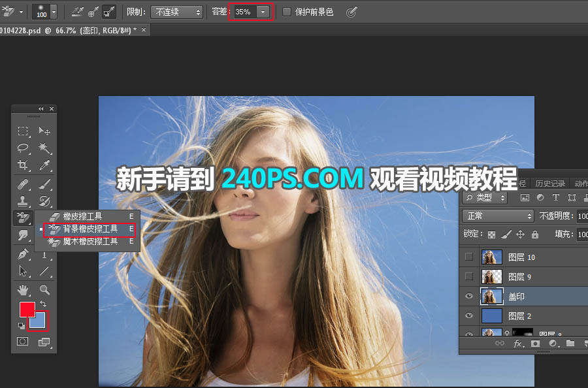Filter layers by type T icon
The image size is (588, 388).
point(556,197)
